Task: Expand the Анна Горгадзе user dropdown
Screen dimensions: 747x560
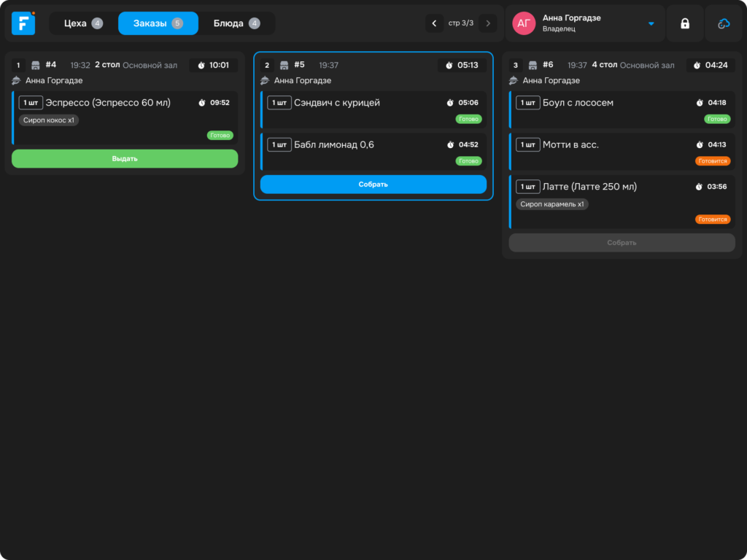Action: 651,24
